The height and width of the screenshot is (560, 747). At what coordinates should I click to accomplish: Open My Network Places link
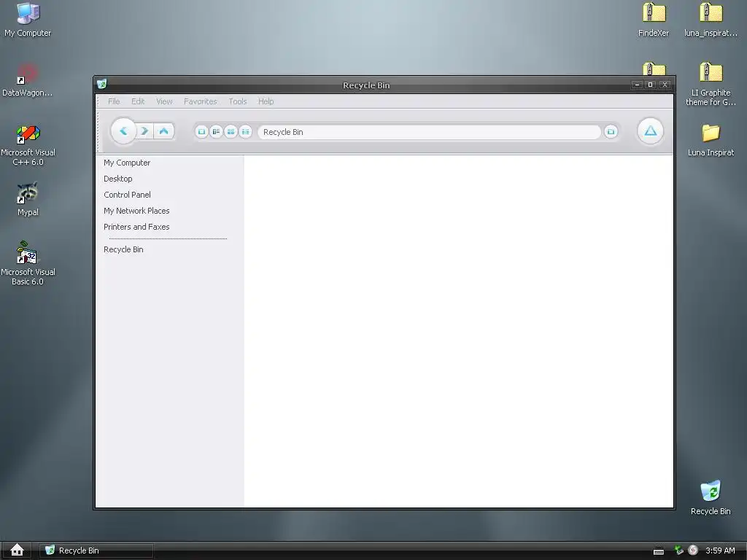tap(136, 211)
